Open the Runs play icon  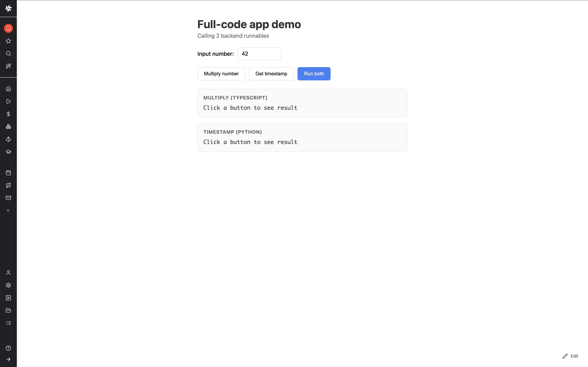9,102
